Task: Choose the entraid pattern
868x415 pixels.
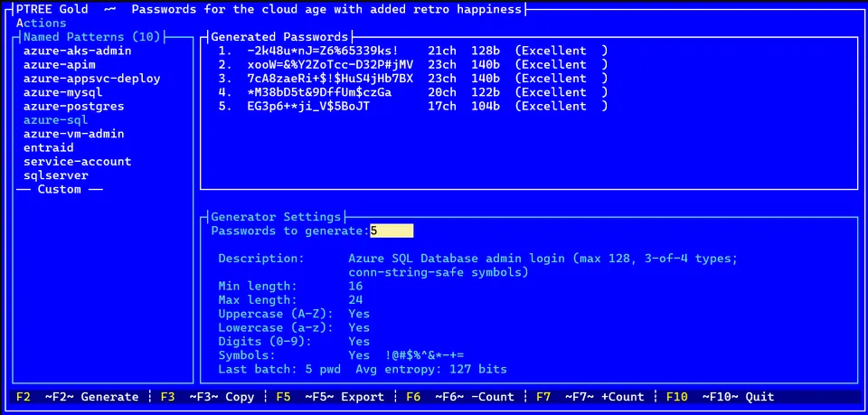Action: 49,147
